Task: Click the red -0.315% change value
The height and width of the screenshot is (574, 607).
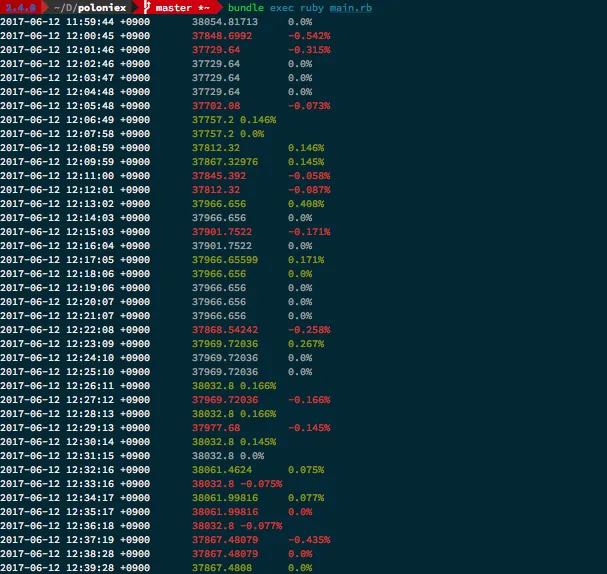Action: [x=308, y=49]
